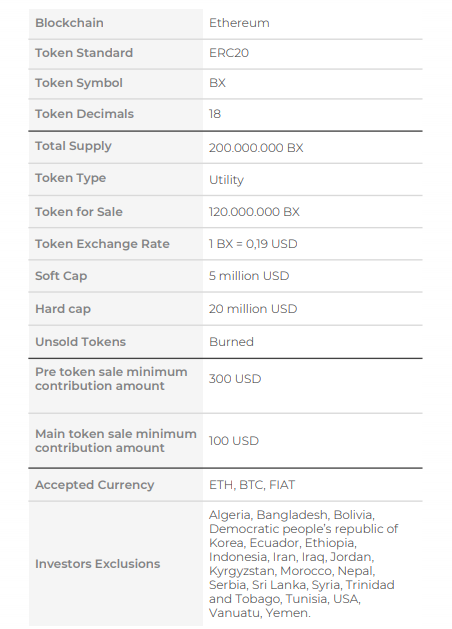Click Pre token sale minimum contribution label

point(111,379)
